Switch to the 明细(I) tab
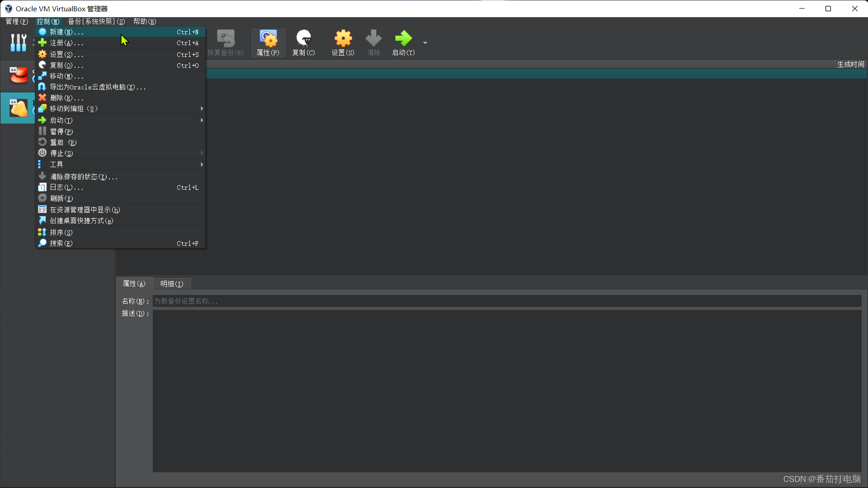Image resolution: width=868 pixels, height=488 pixels. (x=172, y=284)
